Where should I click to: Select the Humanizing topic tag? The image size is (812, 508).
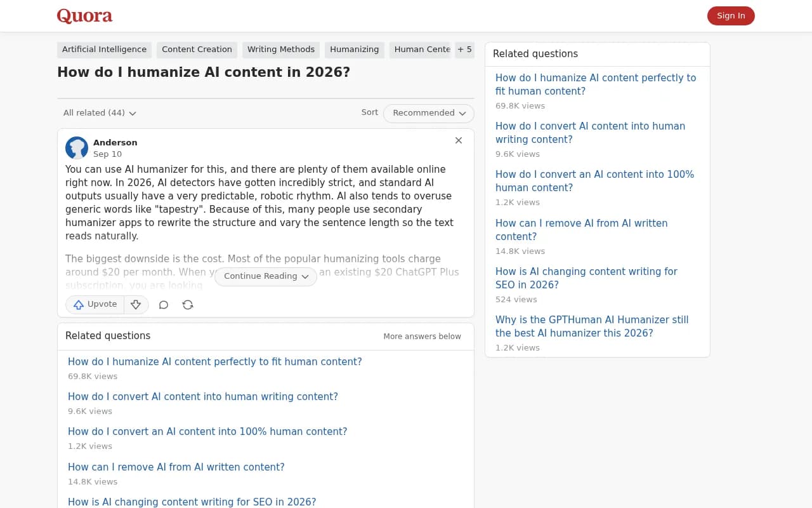click(355, 50)
